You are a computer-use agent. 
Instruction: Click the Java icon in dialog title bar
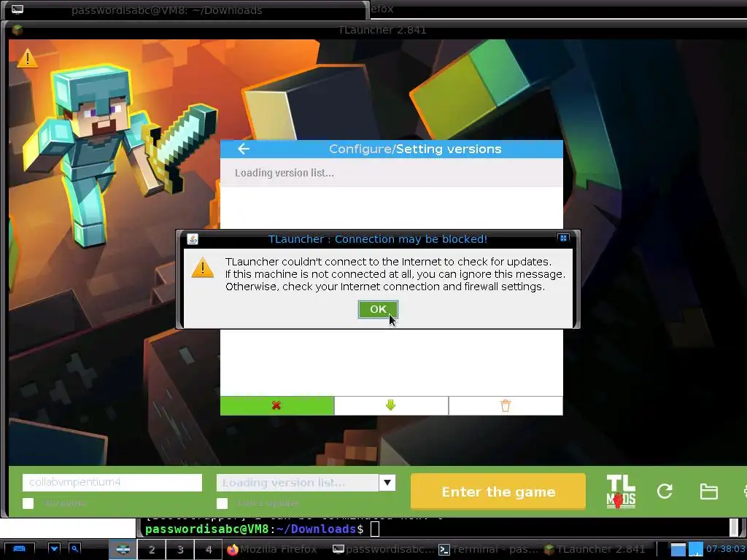pyautogui.click(x=193, y=239)
